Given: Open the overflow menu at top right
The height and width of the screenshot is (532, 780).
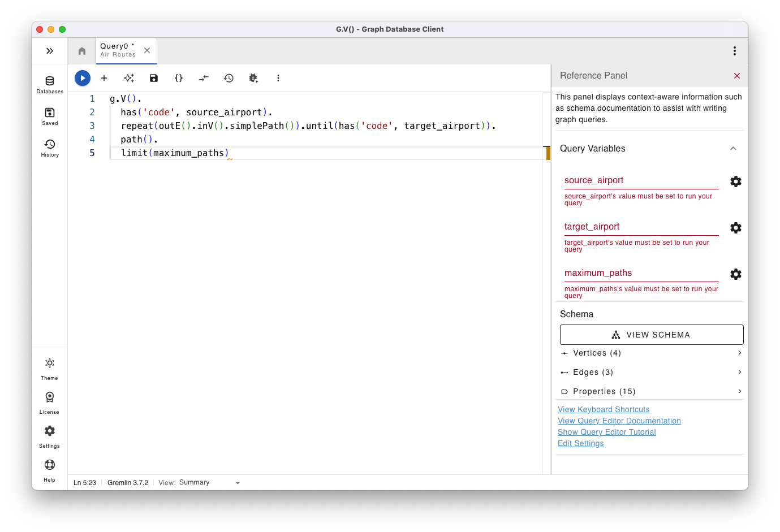Looking at the screenshot, I should [x=734, y=50].
